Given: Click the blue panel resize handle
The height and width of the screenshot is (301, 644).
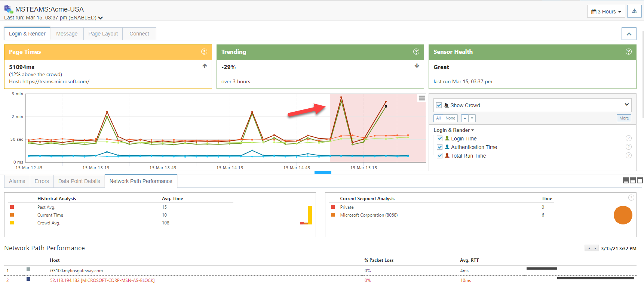Looking at the screenshot, I should 323,173.
